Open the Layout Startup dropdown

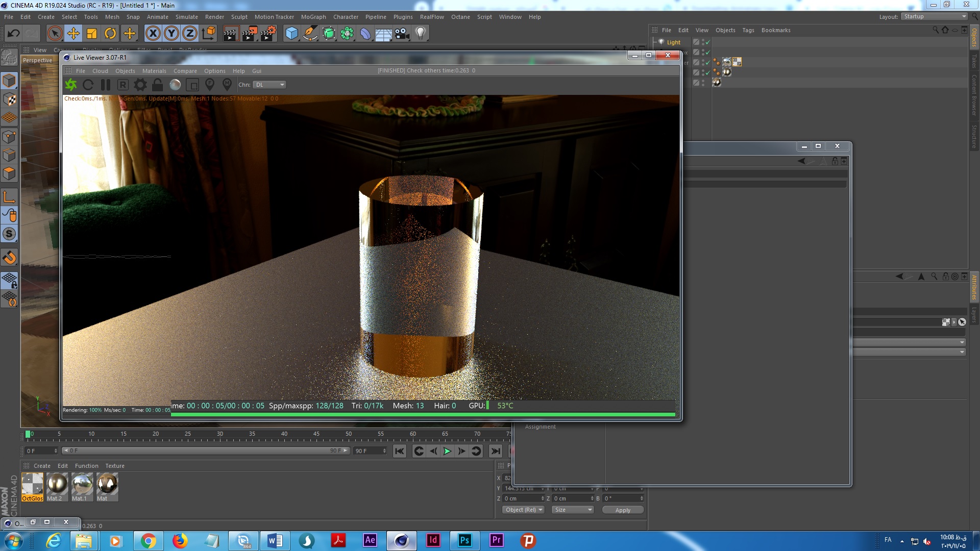935,16
